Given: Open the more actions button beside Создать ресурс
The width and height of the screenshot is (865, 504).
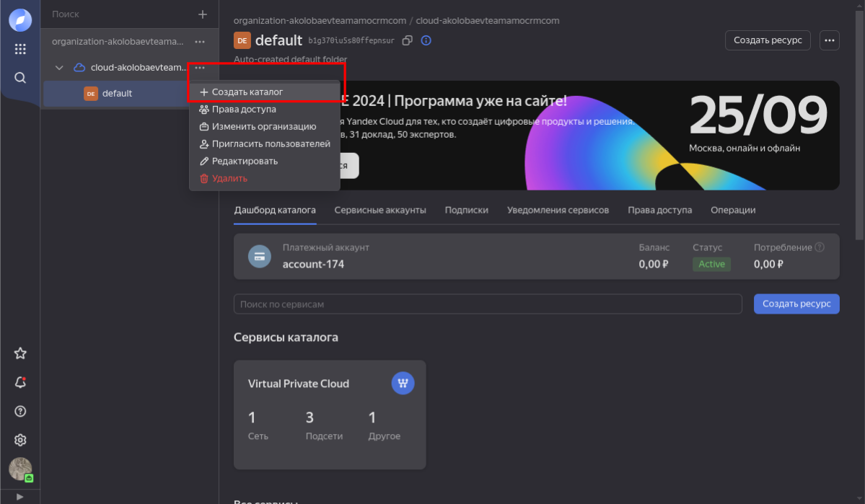Looking at the screenshot, I should click(830, 40).
